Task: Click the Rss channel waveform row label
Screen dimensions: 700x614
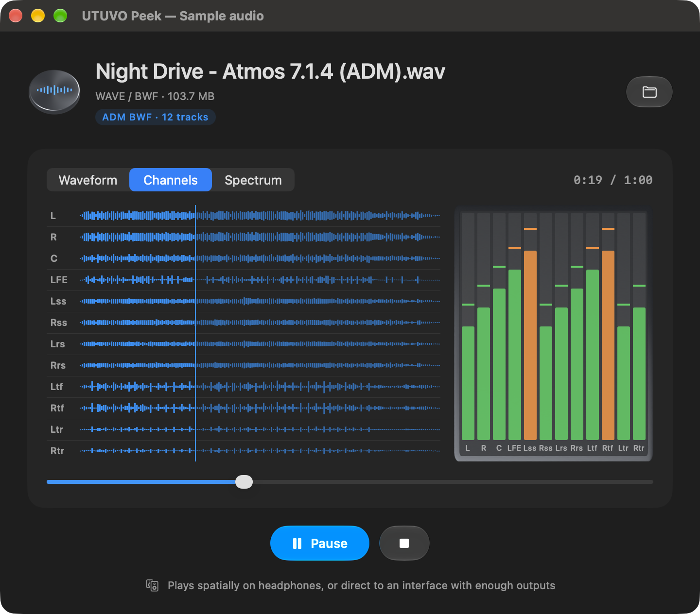Action: [x=59, y=323]
